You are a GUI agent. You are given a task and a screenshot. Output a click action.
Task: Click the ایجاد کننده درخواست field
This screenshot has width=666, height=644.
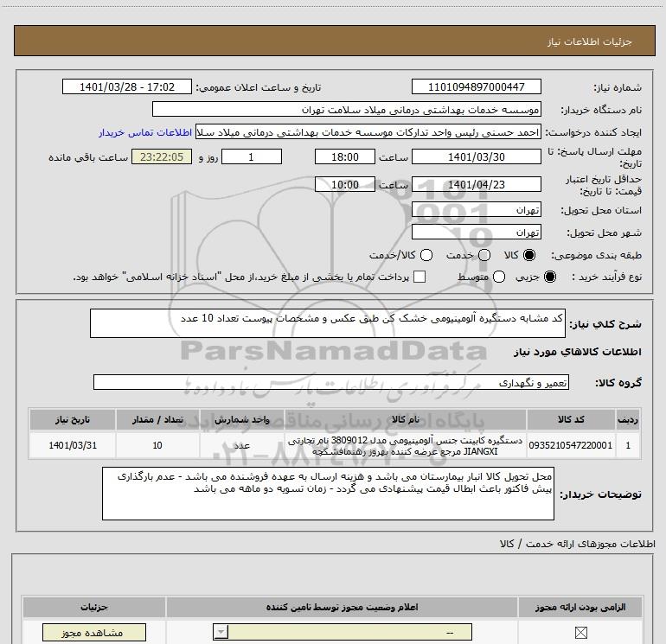[368, 132]
